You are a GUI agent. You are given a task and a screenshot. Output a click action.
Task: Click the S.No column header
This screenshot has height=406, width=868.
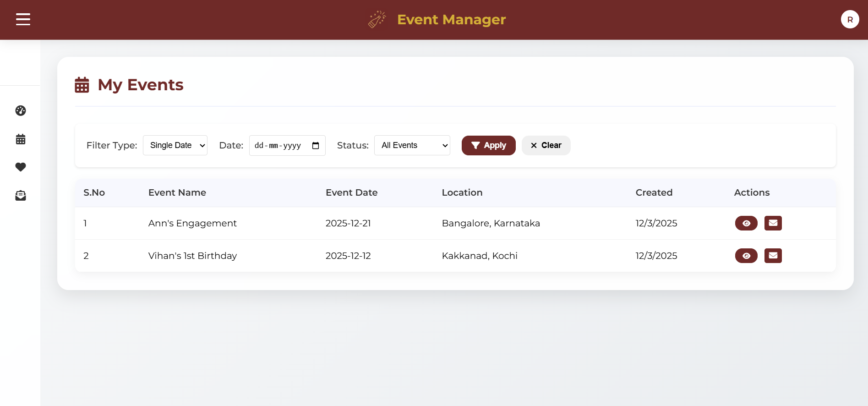click(94, 192)
